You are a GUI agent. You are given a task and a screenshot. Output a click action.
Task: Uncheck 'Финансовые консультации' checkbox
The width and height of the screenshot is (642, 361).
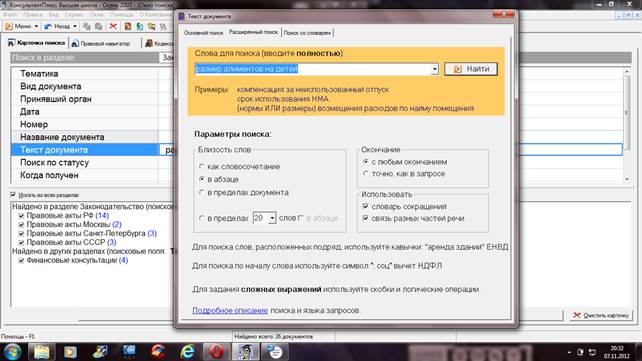(21, 260)
